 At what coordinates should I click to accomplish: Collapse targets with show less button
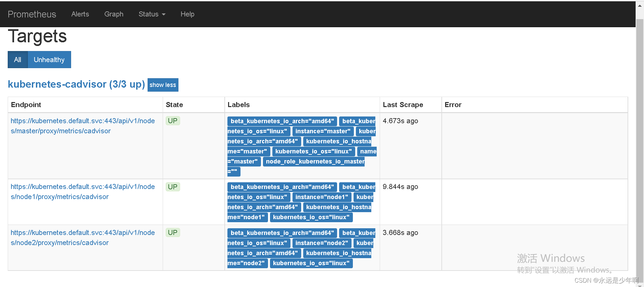click(x=163, y=85)
